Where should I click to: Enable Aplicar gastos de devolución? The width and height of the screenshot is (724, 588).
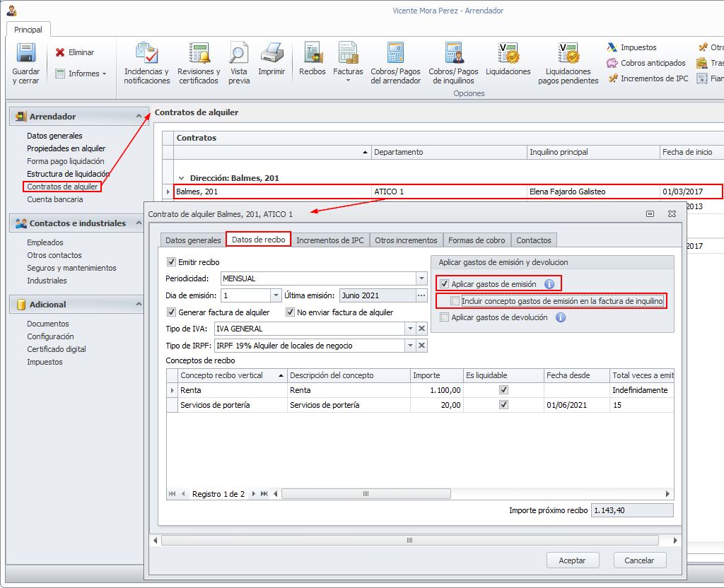444,318
